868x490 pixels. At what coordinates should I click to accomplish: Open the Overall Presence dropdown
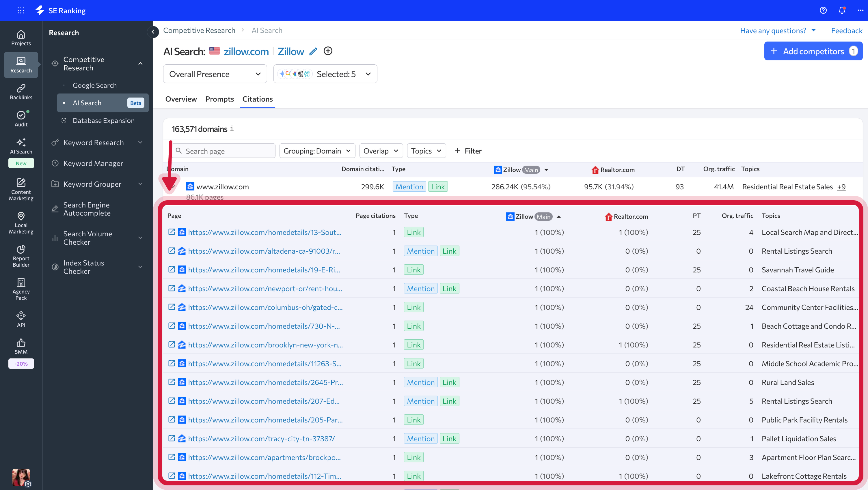click(215, 74)
